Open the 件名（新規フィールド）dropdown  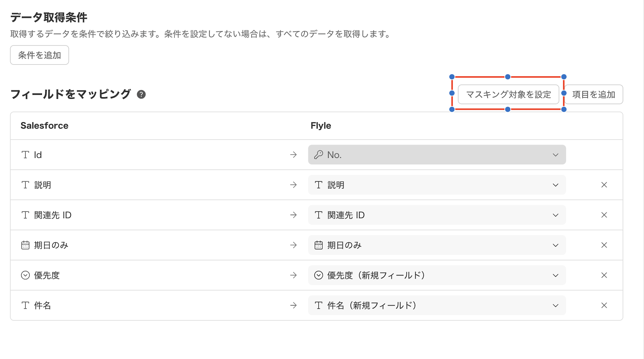[x=555, y=305]
